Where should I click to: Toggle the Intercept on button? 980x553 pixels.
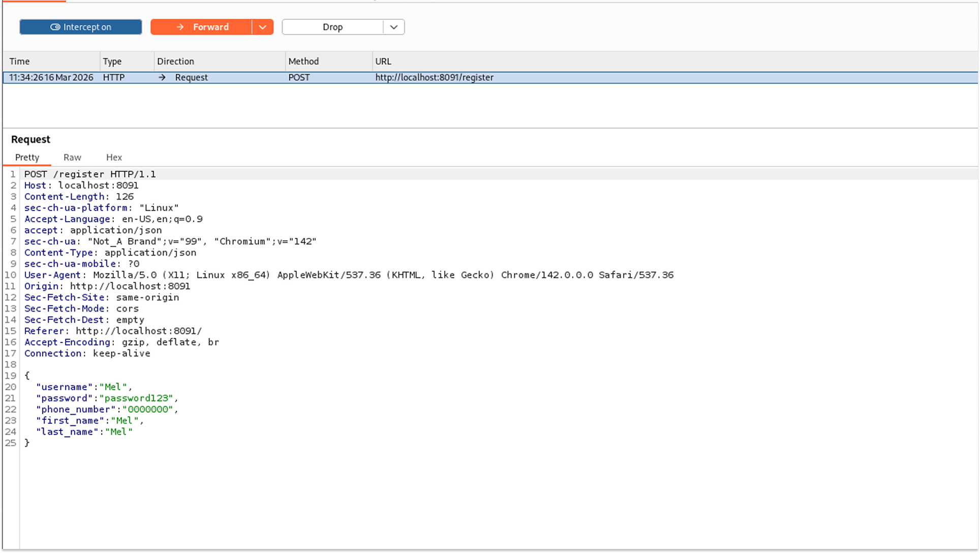pos(81,27)
